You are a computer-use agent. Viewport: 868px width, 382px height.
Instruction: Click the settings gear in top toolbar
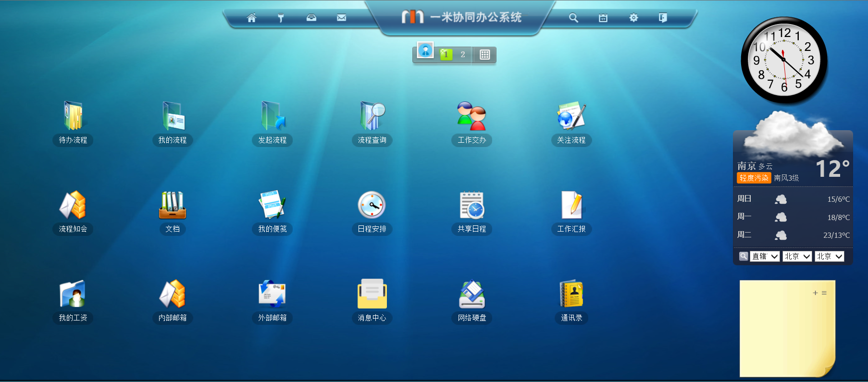click(x=633, y=18)
